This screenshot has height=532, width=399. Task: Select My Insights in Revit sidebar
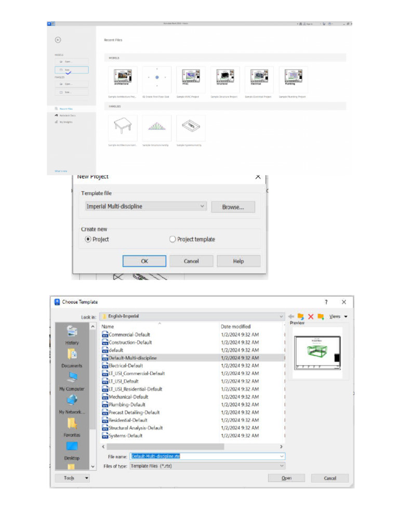click(x=65, y=122)
